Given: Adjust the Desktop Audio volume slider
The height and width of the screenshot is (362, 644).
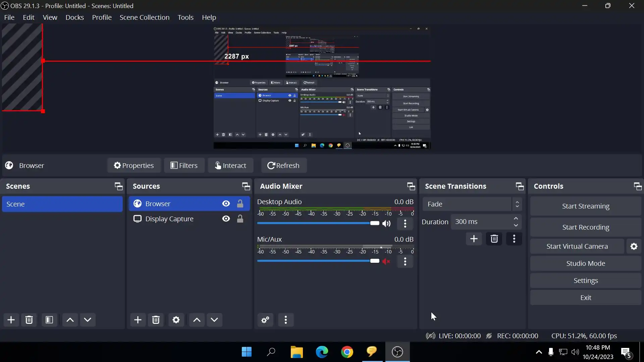Looking at the screenshot, I should tap(374, 224).
